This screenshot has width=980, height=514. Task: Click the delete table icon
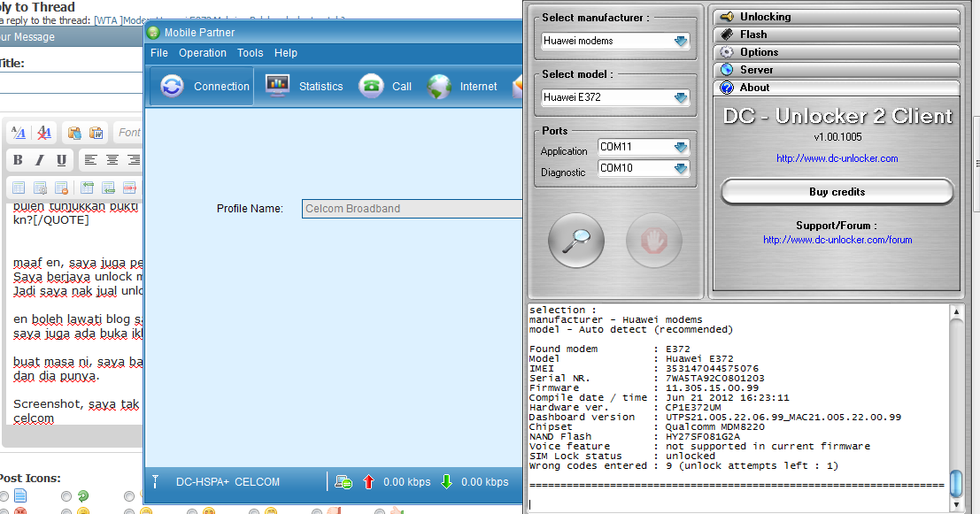[x=61, y=188]
